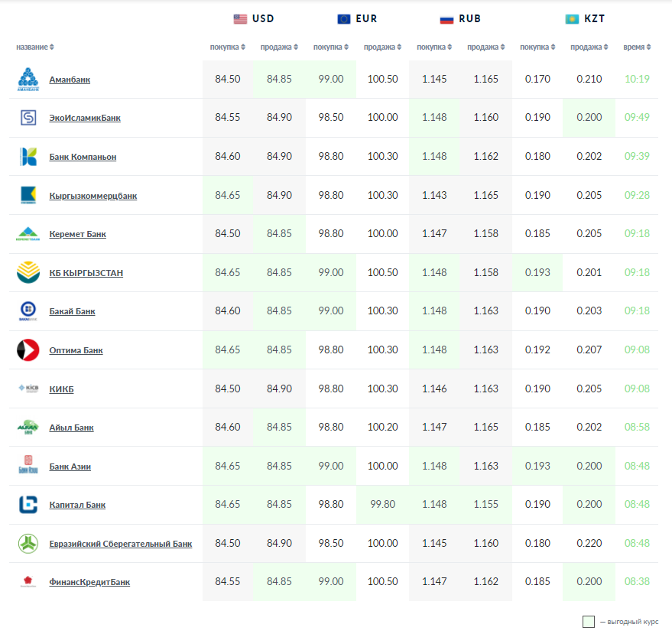Image resolution: width=672 pixels, height=634 pixels.
Task: Click the Капитал Банк logo icon
Action: 28,505
